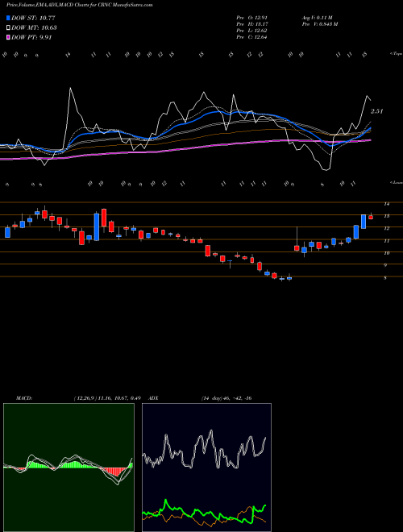
Task: Click the 'Avg V: 0.11 M' value
Action: click(318, 18)
